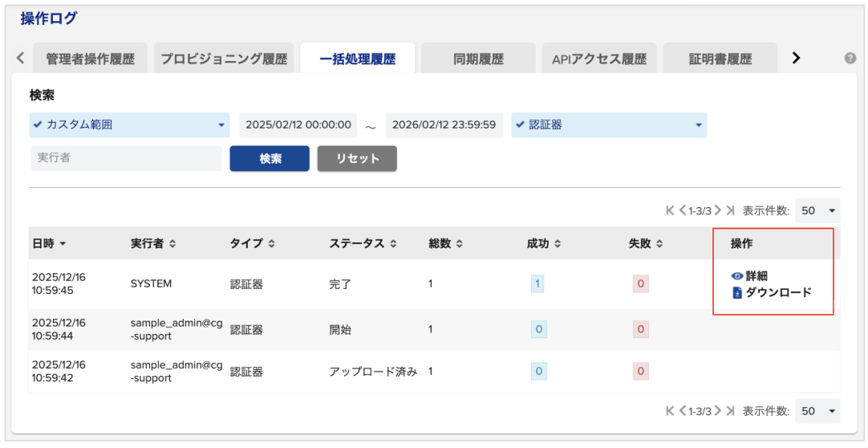The width and height of the screenshot is (868, 448).
Task: Click the start date field 2025/02/12 00:00:00
Action: [298, 125]
